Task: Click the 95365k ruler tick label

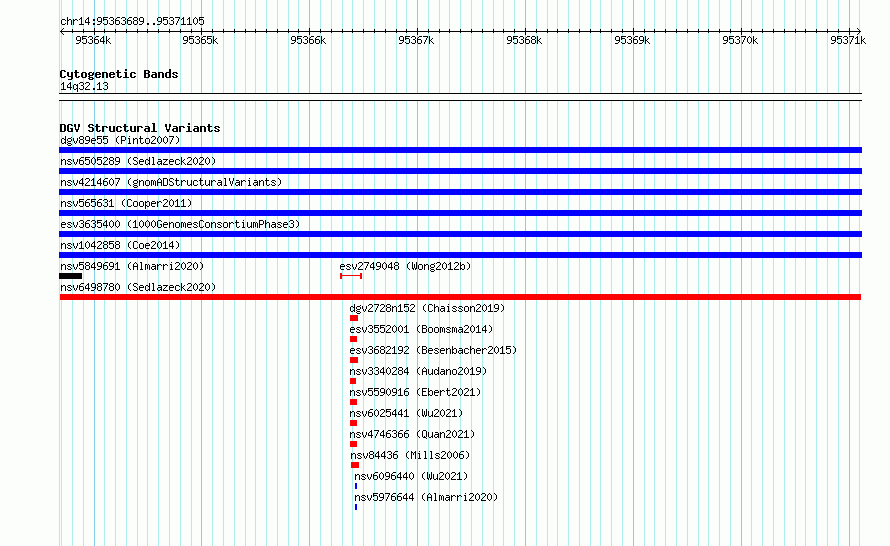Action: (200, 40)
